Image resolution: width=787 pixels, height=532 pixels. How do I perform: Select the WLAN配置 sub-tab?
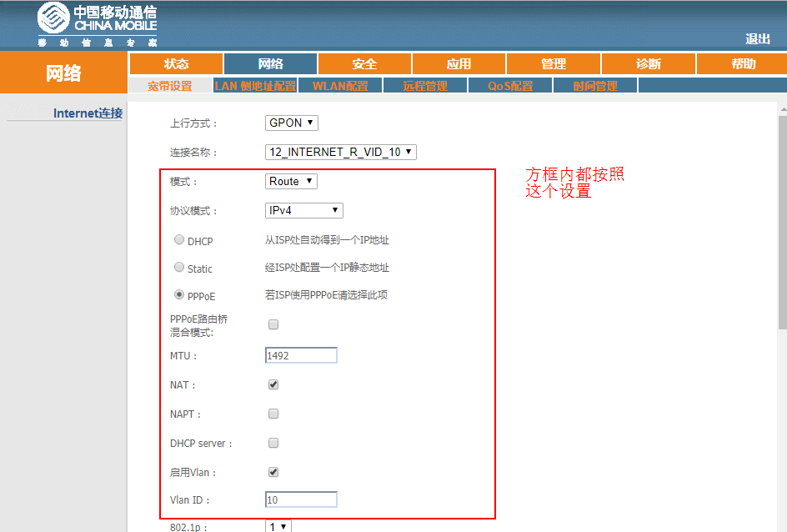click(x=340, y=86)
